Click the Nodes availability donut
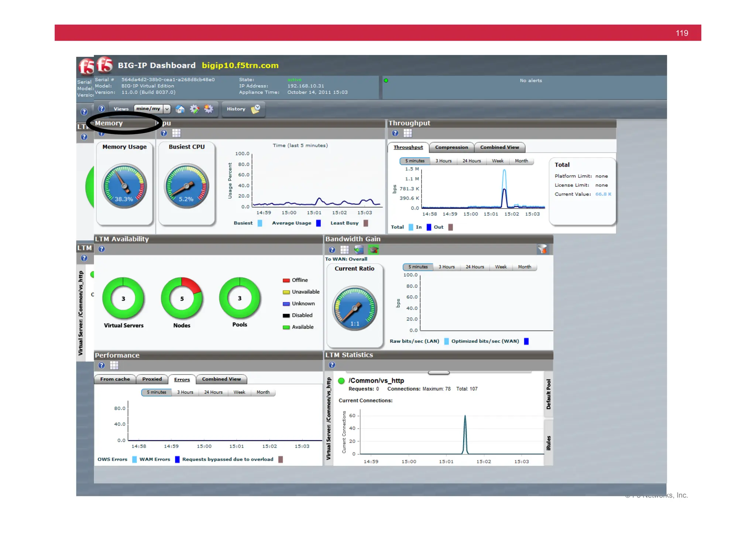Image resolution: width=756 pixels, height=534 pixels. tap(182, 298)
